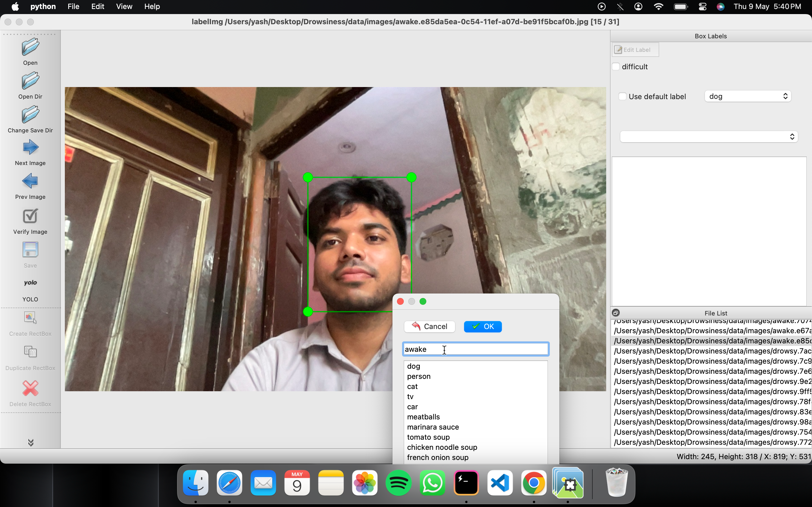Click the Delete RectBox red X
This screenshot has width=812, height=507.
point(30,389)
